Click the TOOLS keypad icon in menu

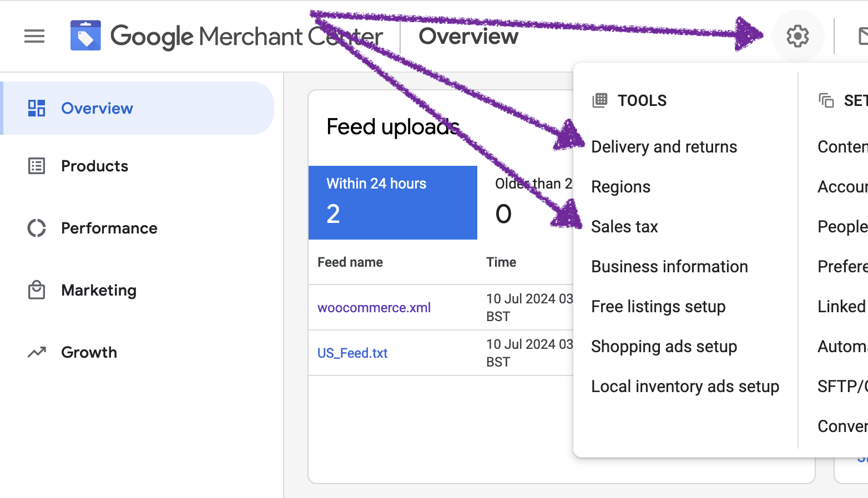click(x=600, y=100)
